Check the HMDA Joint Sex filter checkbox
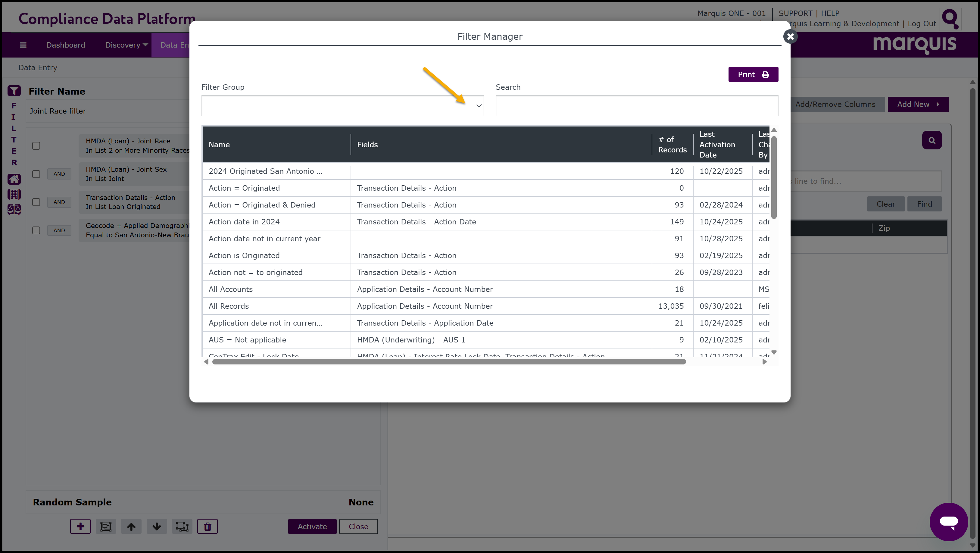The width and height of the screenshot is (980, 553). [36, 174]
